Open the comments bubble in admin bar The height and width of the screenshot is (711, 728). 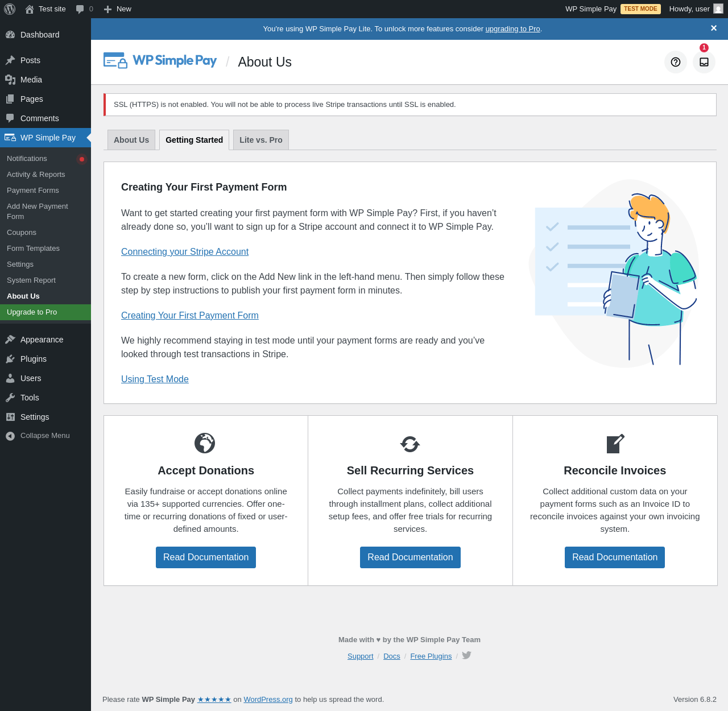point(84,9)
